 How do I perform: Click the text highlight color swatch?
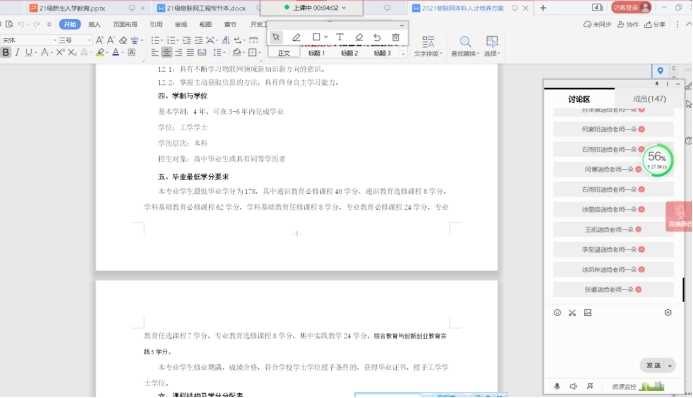100,53
